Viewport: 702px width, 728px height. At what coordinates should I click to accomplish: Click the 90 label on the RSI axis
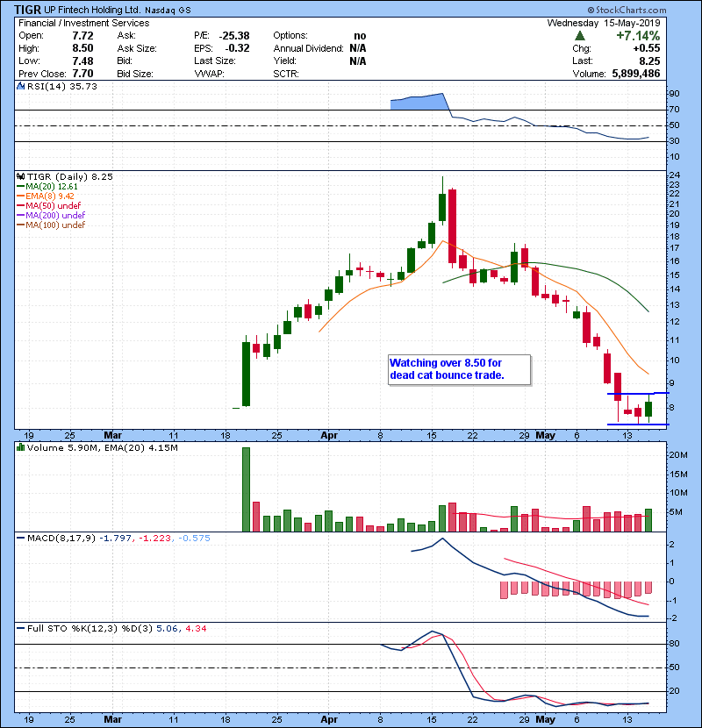click(x=675, y=93)
